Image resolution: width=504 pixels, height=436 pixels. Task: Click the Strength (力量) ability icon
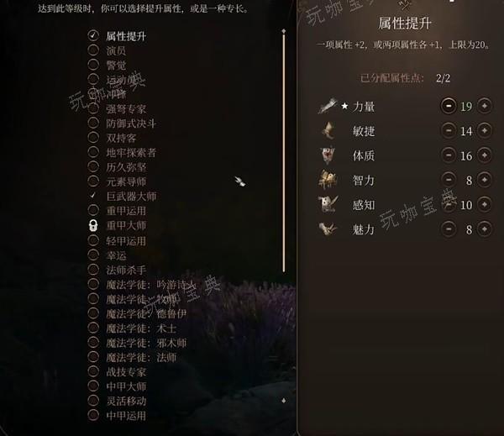tap(328, 106)
